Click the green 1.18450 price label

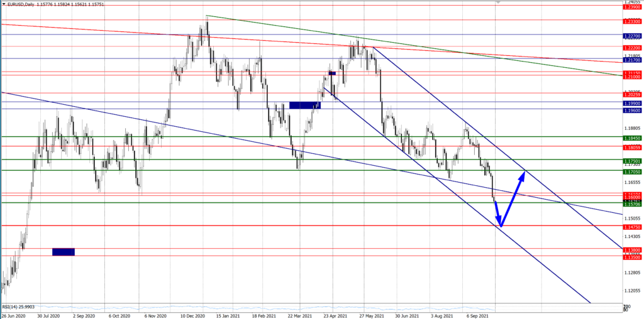pos(632,136)
